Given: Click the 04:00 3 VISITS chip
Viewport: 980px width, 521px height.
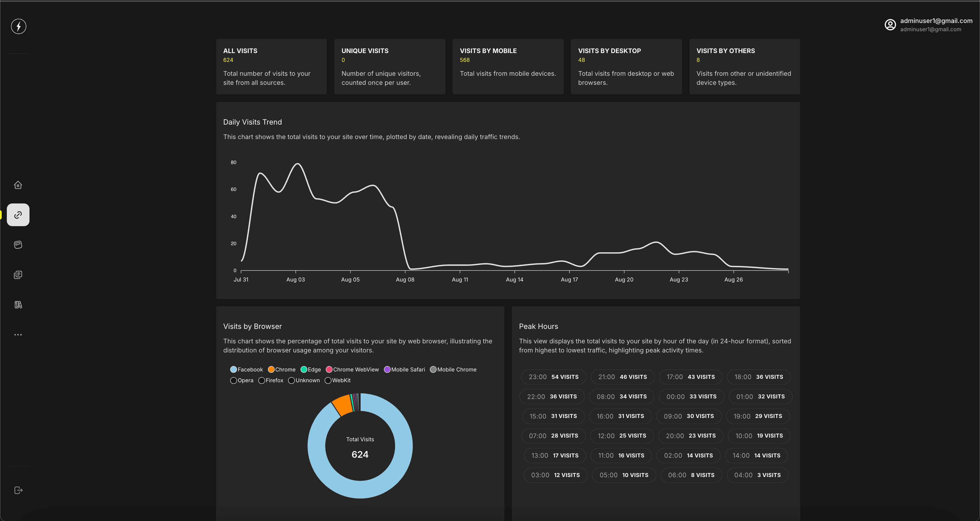Looking at the screenshot, I should tap(757, 475).
